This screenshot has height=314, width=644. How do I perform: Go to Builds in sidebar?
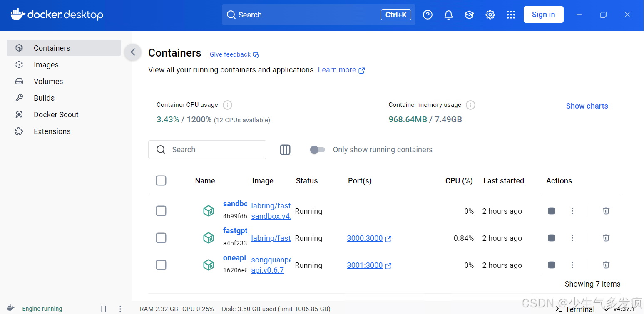tap(64, 98)
